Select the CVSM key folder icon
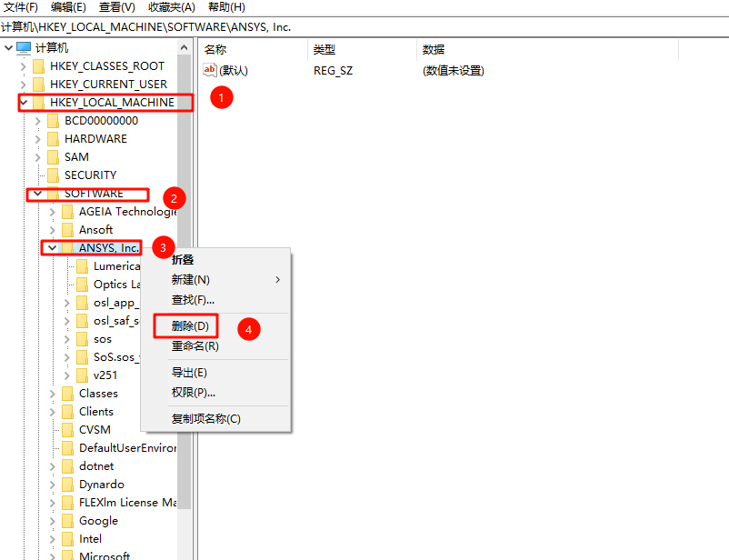The width and height of the screenshot is (729, 560). [x=66, y=429]
